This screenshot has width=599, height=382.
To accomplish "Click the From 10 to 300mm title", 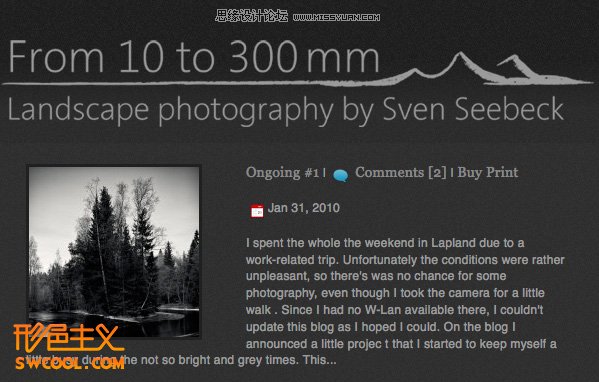I will tap(194, 57).
